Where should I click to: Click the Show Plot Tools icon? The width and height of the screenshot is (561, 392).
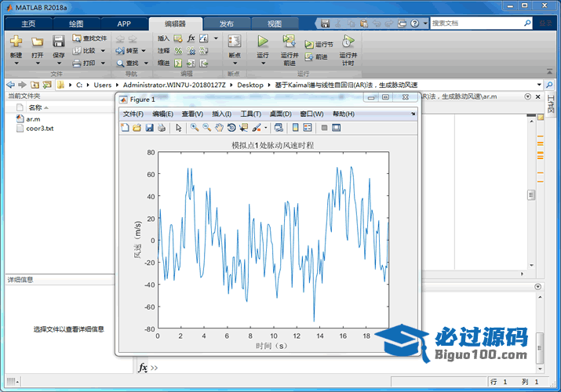click(x=337, y=128)
